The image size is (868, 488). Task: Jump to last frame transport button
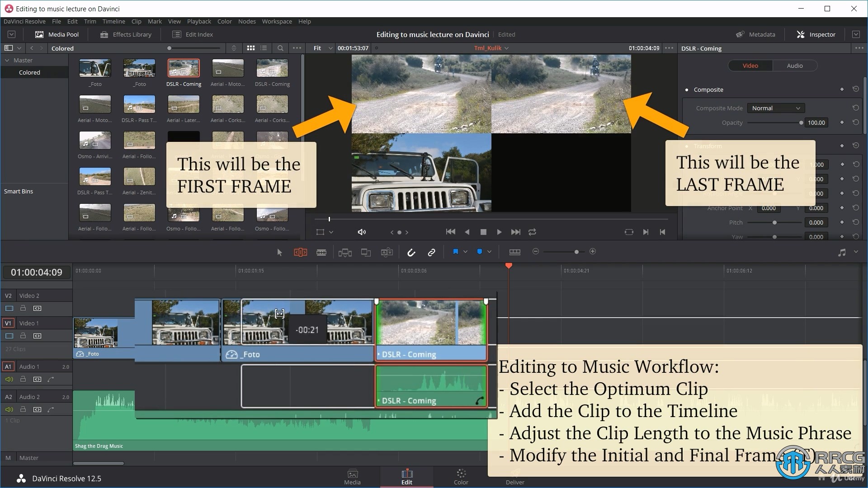[515, 232]
